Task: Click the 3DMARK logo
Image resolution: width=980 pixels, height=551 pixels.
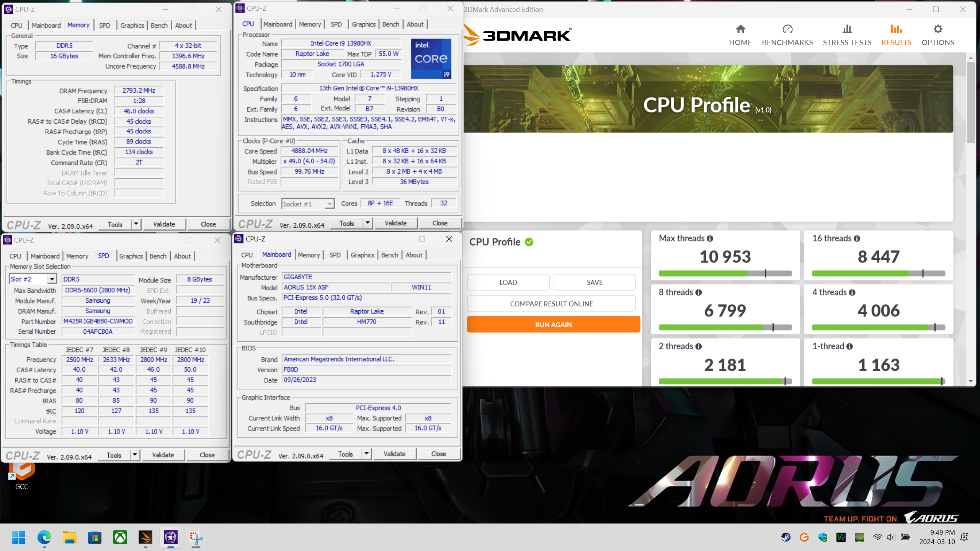Action: click(x=518, y=35)
